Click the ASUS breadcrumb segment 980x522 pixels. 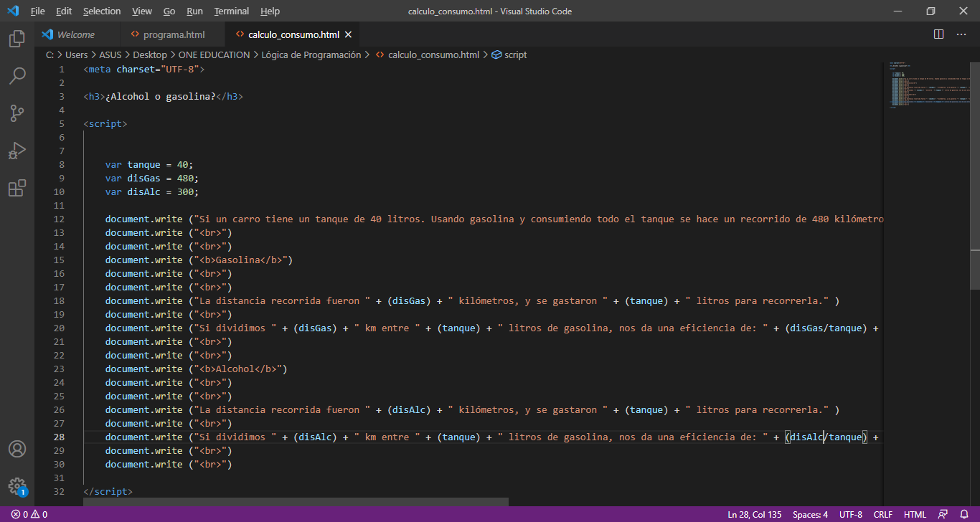coord(110,54)
